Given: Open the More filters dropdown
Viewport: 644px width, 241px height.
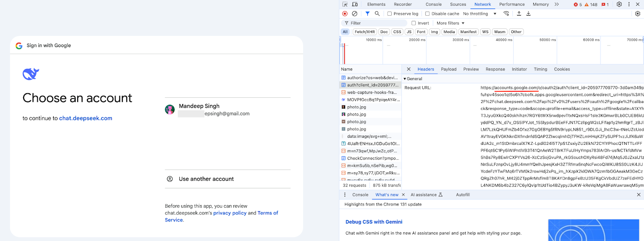Looking at the screenshot, I should (450, 23).
